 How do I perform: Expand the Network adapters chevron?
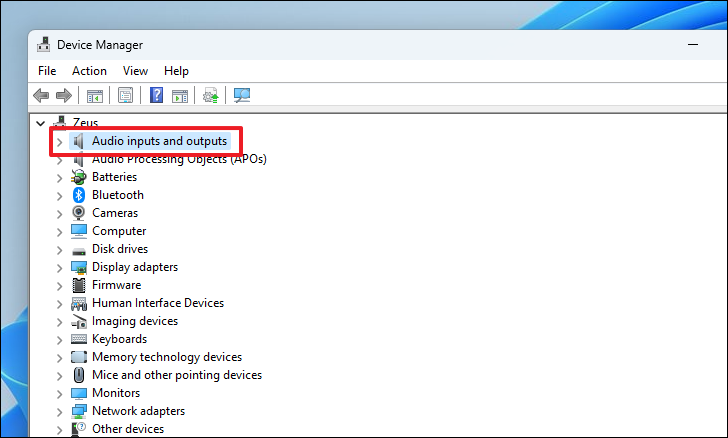point(59,412)
